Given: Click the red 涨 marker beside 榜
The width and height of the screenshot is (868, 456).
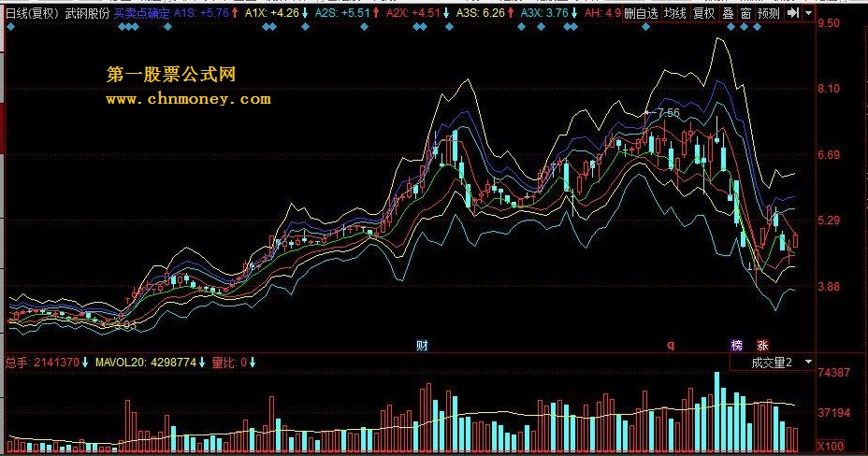Looking at the screenshot, I should point(762,346).
